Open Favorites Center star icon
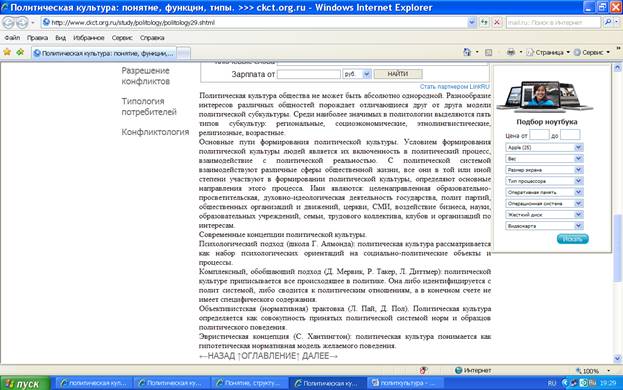Image resolution: width=623 pixels, height=390 pixels. pos(7,52)
